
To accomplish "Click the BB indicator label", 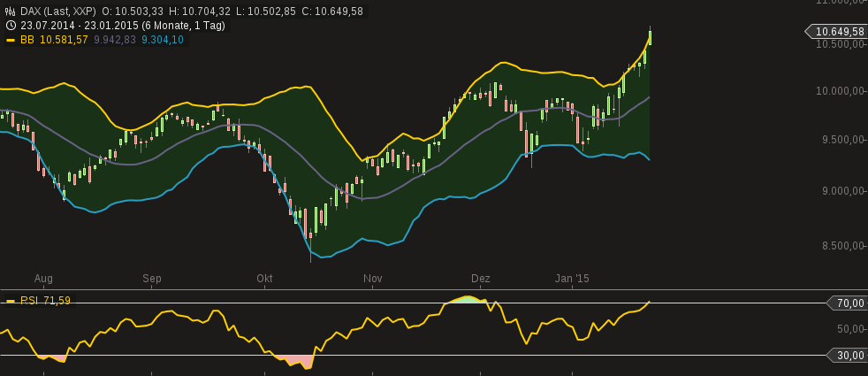I will 27,40.
